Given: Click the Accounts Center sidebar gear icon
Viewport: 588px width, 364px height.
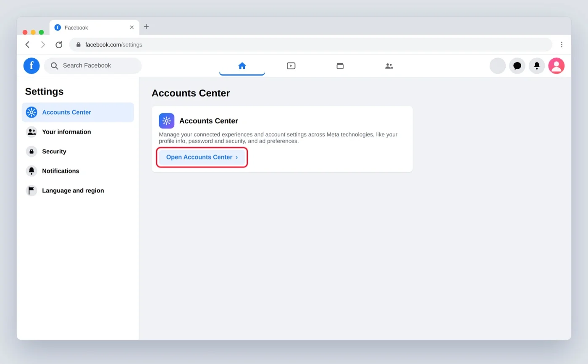Looking at the screenshot, I should (x=31, y=112).
